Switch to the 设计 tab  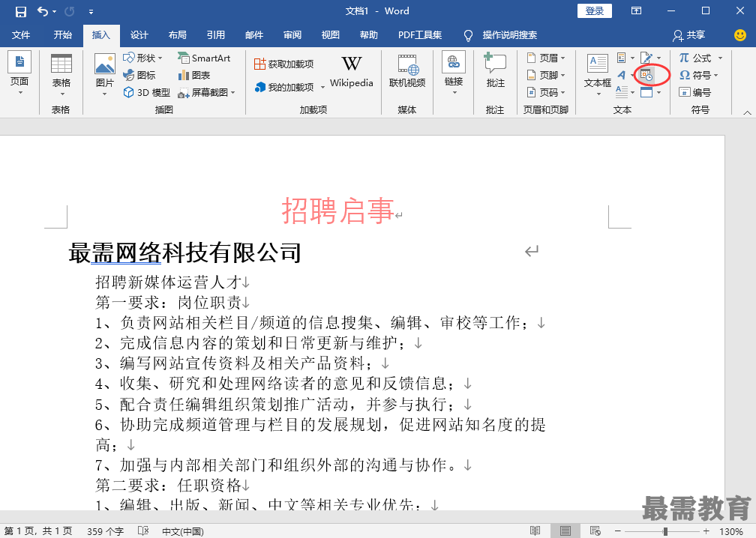(139, 34)
